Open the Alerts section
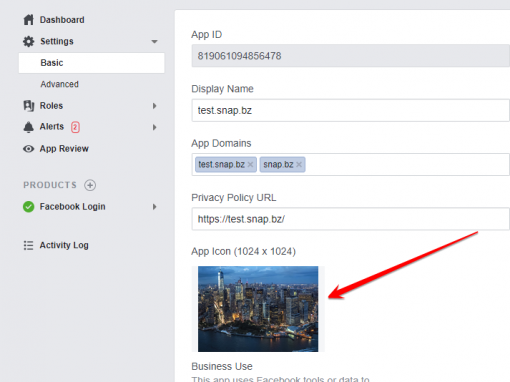The height and width of the screenshot is (382, 510). [52, 127]
